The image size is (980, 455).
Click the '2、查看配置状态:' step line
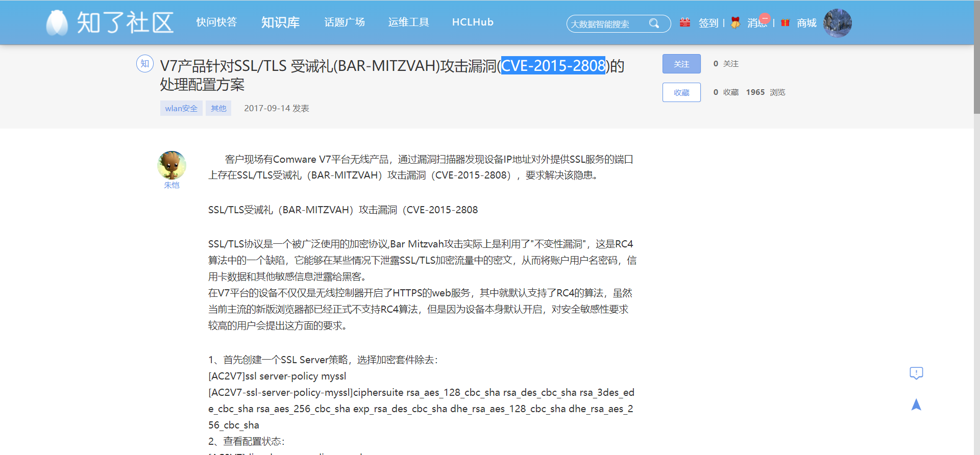pyautogui.click(x=247, y=442)
